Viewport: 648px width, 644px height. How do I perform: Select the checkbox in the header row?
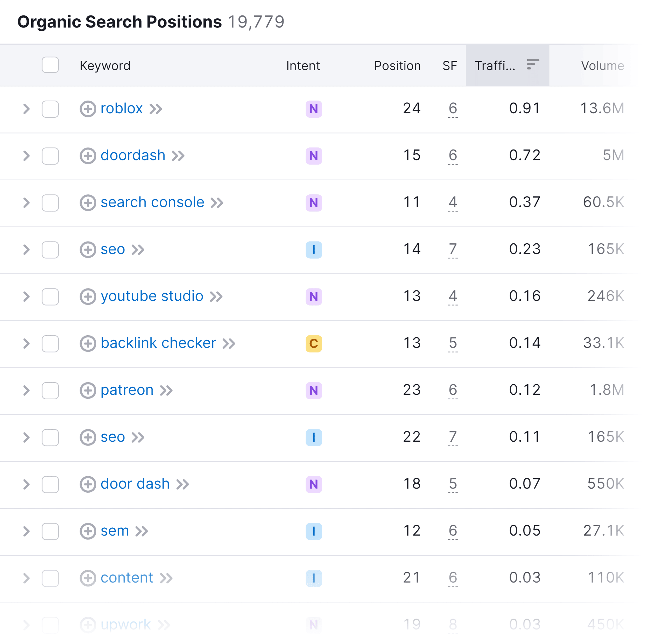point(50,65)
